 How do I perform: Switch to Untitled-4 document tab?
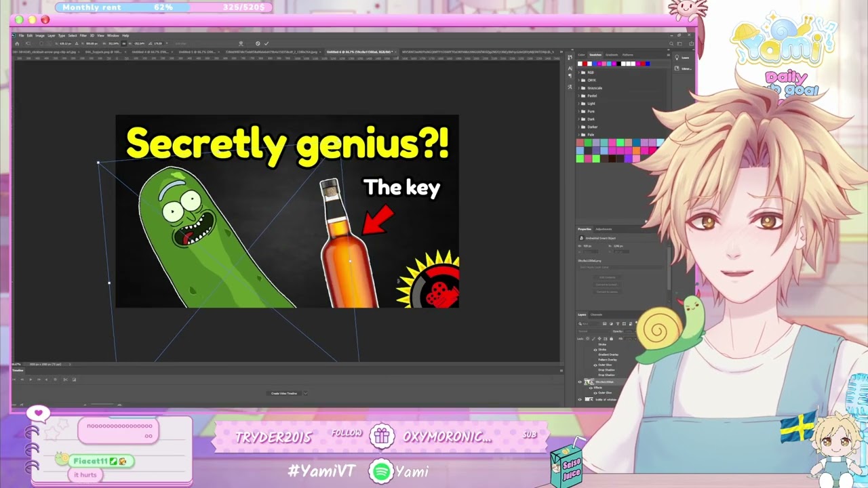(x=151, y=52)
